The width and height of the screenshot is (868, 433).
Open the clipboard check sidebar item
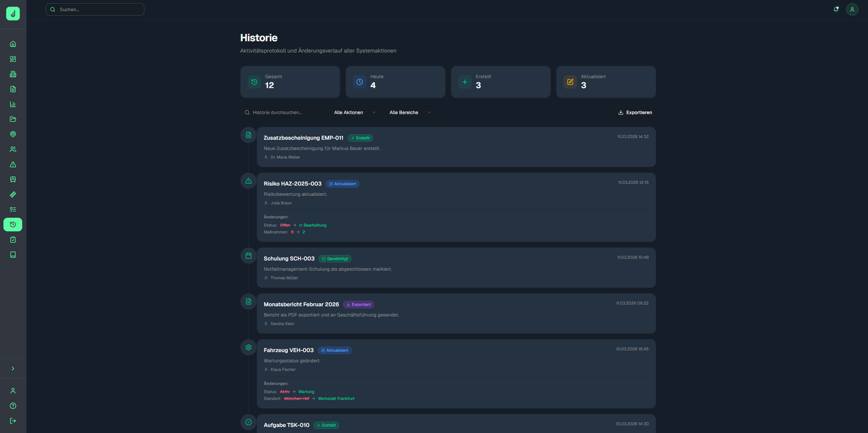point(13,240)
